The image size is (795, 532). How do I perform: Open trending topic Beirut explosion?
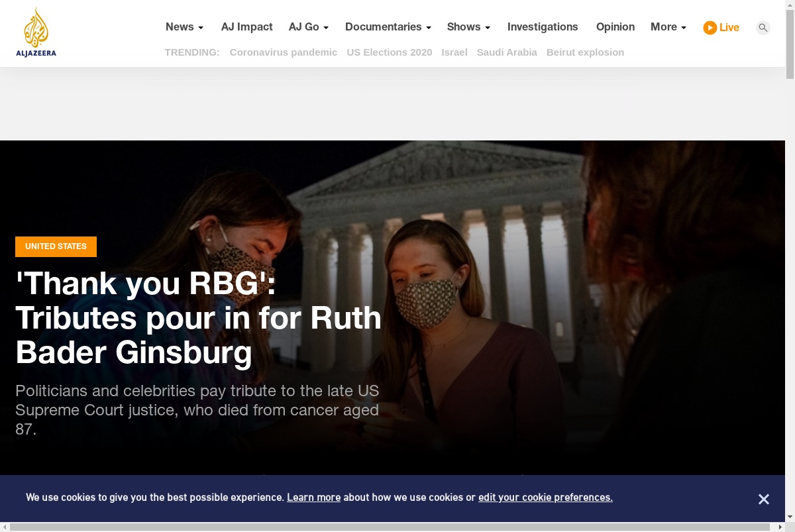(586, 52)
